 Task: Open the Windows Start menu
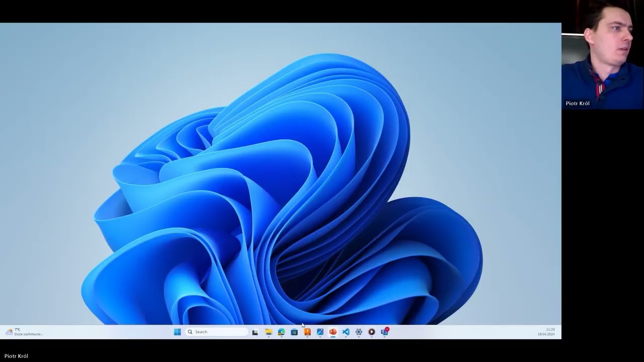click(x=177, y=332)
